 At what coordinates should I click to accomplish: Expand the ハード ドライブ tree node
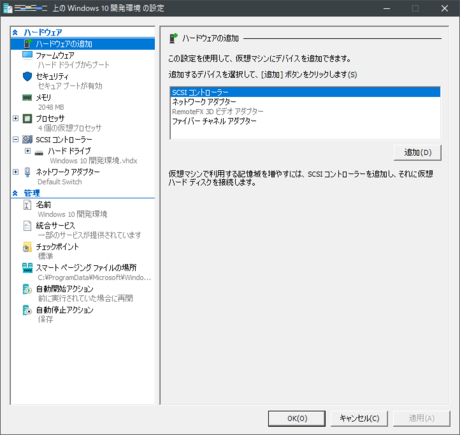click(28, 151)
